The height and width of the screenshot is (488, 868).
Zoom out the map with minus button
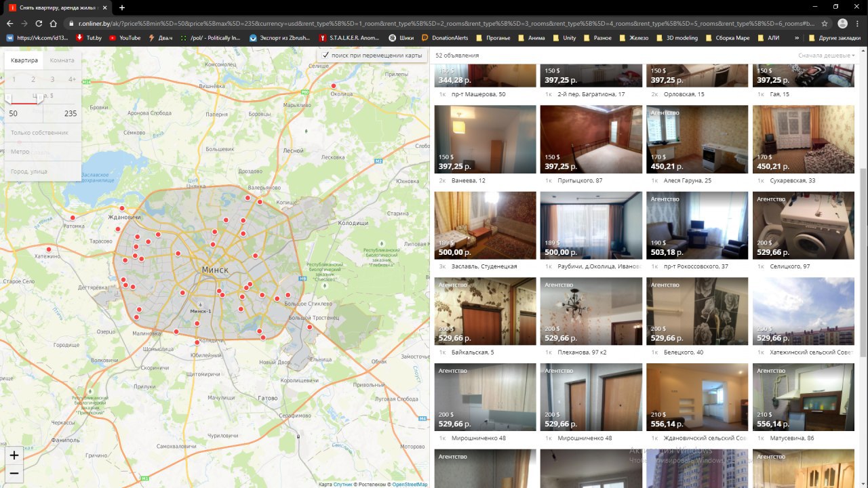[14, 473]
